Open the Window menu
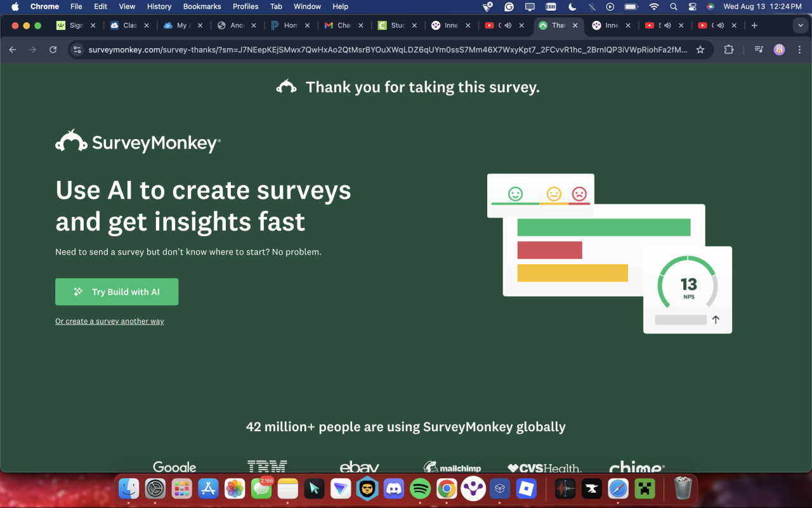Screen dimensions: 812x508 (x=307, y=6)
